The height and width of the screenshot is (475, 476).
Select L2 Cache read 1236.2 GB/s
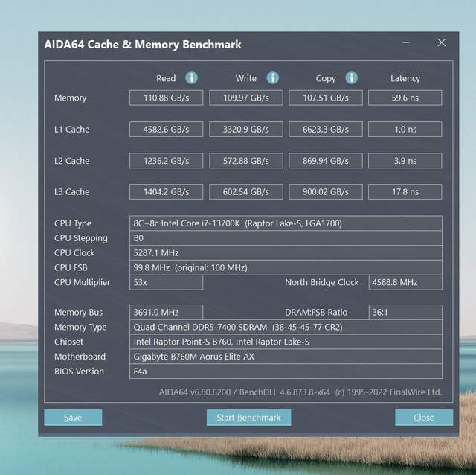point(166,161)
